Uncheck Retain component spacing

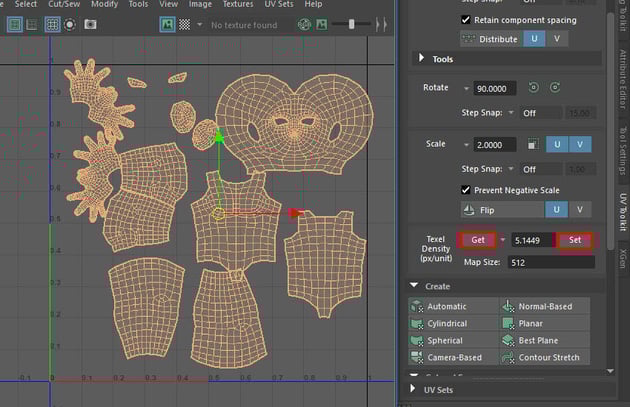pos(466,19)
